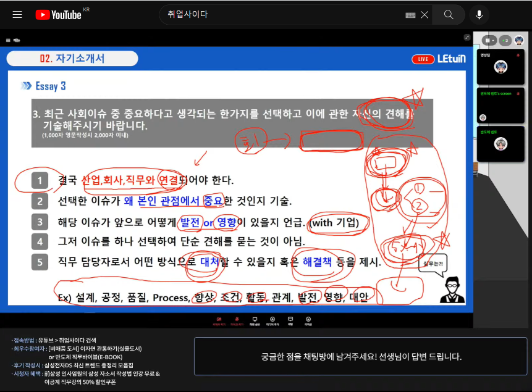This screenshot has width=532, height=392.
Task: Expand the layout view dropdown
Action: [x=489, y=40]
